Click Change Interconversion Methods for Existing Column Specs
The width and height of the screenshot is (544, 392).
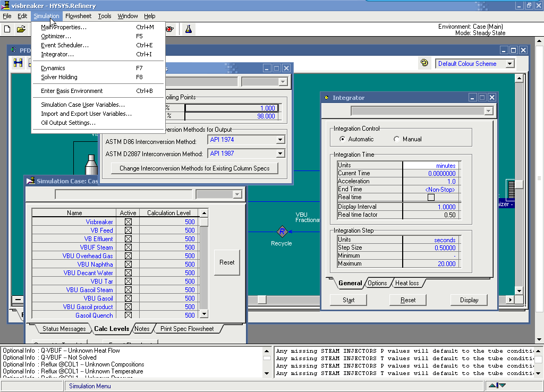tap(194, 168)
